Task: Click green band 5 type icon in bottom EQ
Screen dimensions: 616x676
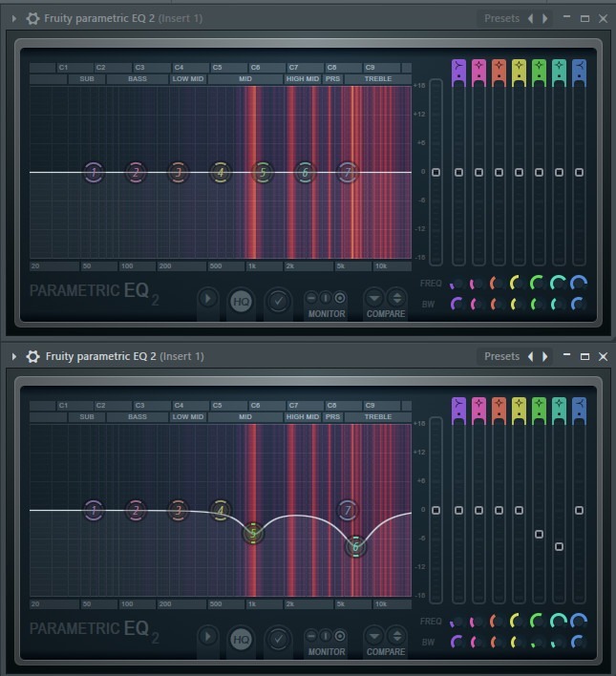Action: 539,404
